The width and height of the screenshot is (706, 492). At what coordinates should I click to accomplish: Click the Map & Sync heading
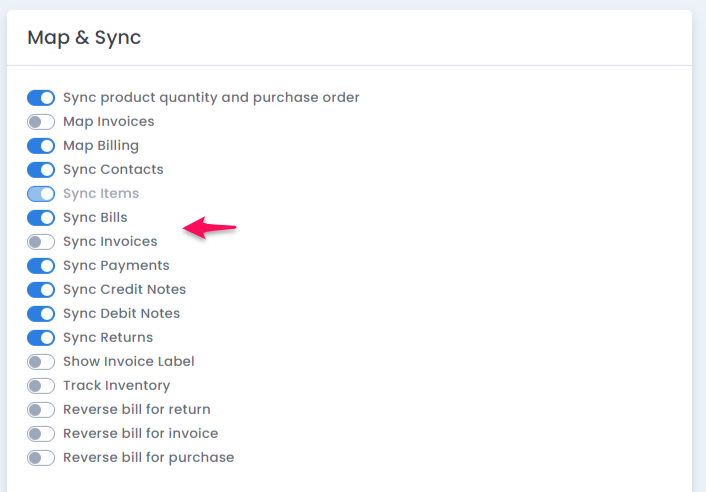[x=84, y=37]
